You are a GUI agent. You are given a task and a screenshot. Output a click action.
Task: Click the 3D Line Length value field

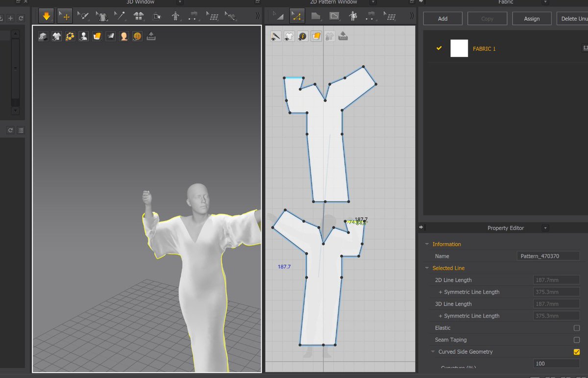click(x=556, y=304)
